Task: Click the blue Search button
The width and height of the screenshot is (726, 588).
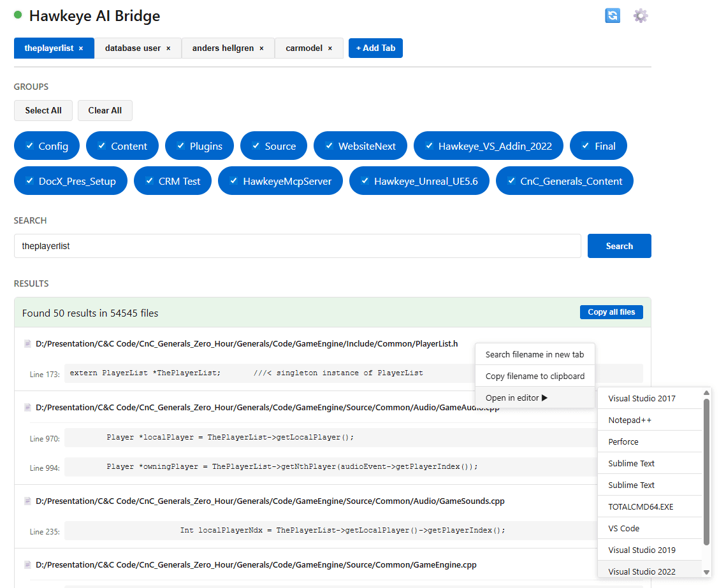Action: pyautogui.click(x=619, y=246)
